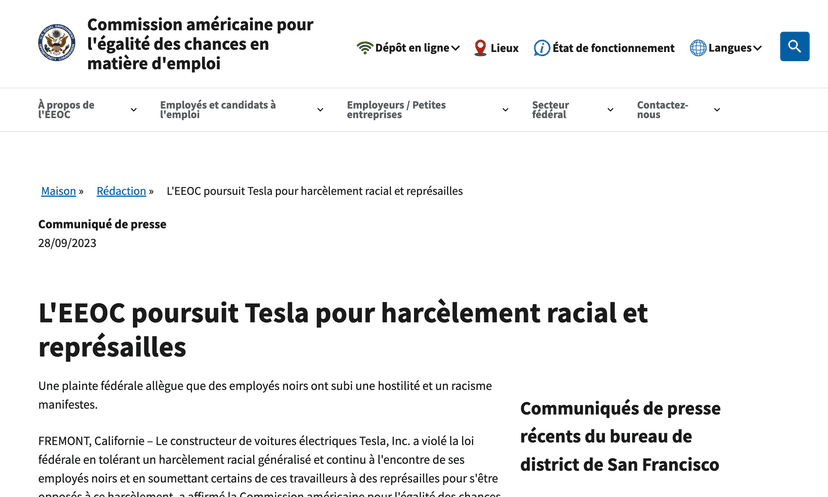Screen dimensions: 828x497
Task: Click the globe icon beside Langues
Action: click(x=698, y=48)
